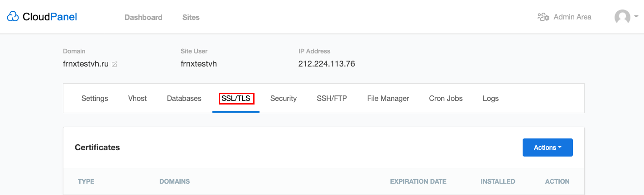The height and width of the screenshot is (195, 644).
Task: Open the Dashboard menu item
Action: point(143,17)
